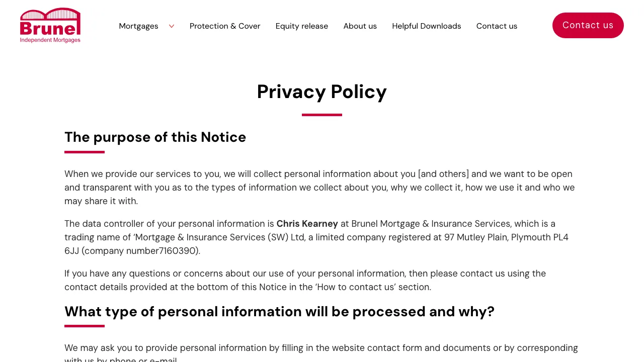Open the Mortgages menu item
The width and height of the screenshot is (644, 362).
tap(138, 26)
